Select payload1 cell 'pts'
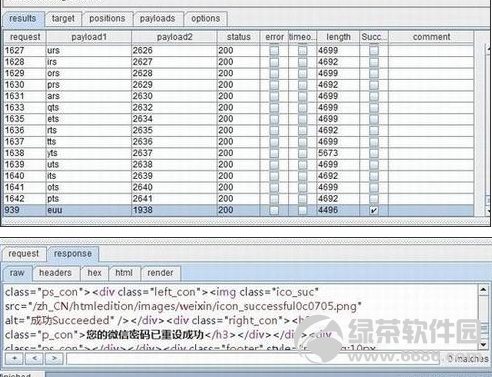The height and width of the screenshot is (377, 492). point(89,199)
